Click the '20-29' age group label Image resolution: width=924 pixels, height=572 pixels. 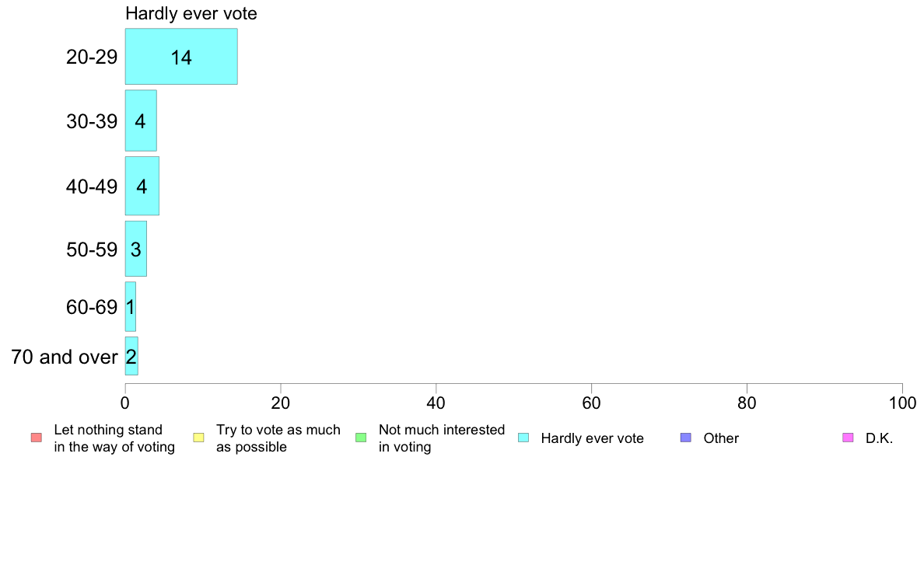pos(92,58)
